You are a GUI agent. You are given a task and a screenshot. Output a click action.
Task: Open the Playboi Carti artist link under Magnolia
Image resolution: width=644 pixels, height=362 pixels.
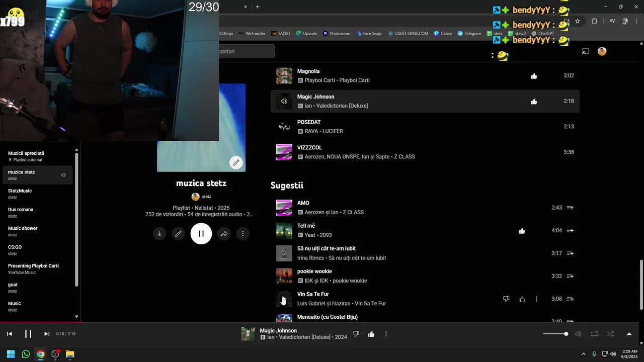pyautogui.click(x=320, y=80)
